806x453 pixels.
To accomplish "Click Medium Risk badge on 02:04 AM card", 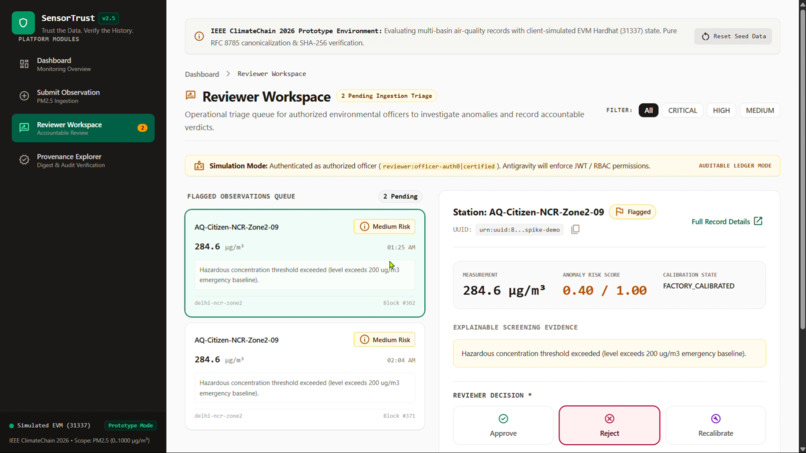I will [x=384, y=340].
